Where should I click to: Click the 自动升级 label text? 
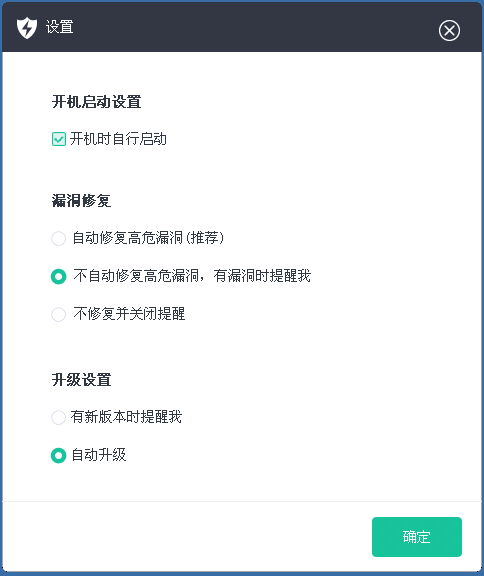pos(99,455)
